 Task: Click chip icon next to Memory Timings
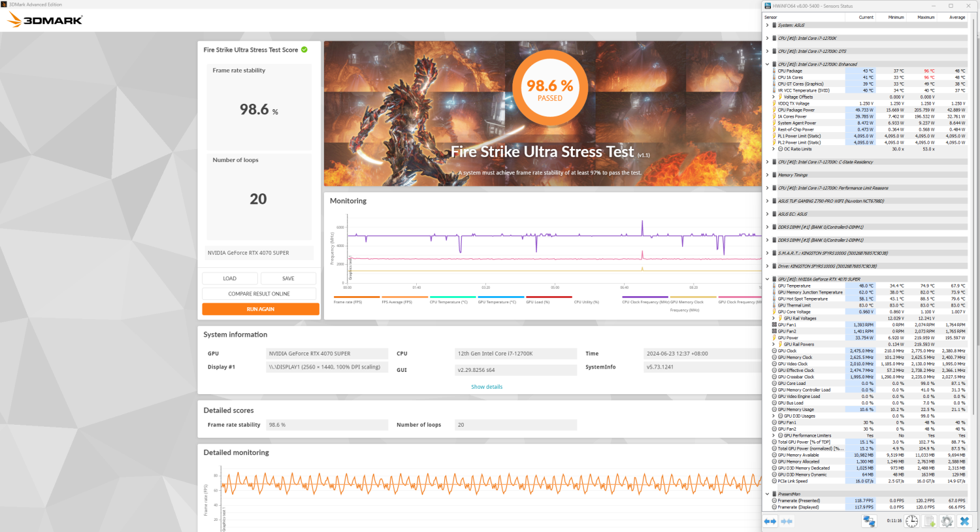pyautogui.click(x=774, y=175)
